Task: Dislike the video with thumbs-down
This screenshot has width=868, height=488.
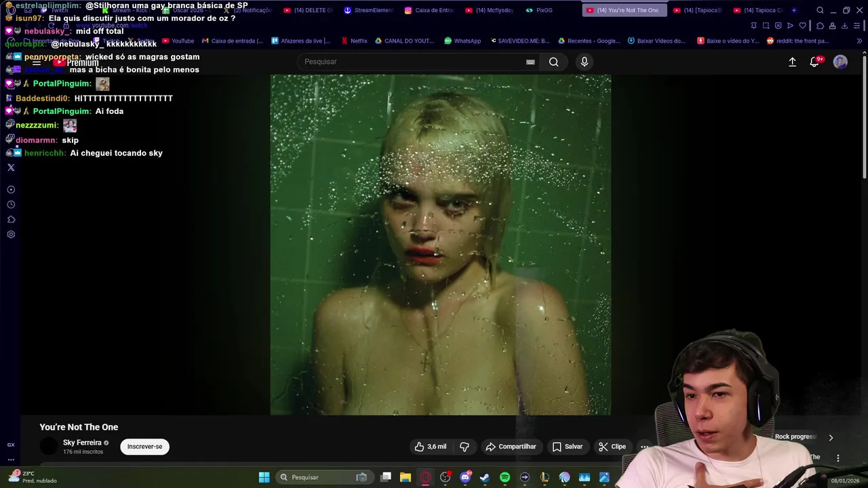Action: pyautogui.click(x=465, y=447)
